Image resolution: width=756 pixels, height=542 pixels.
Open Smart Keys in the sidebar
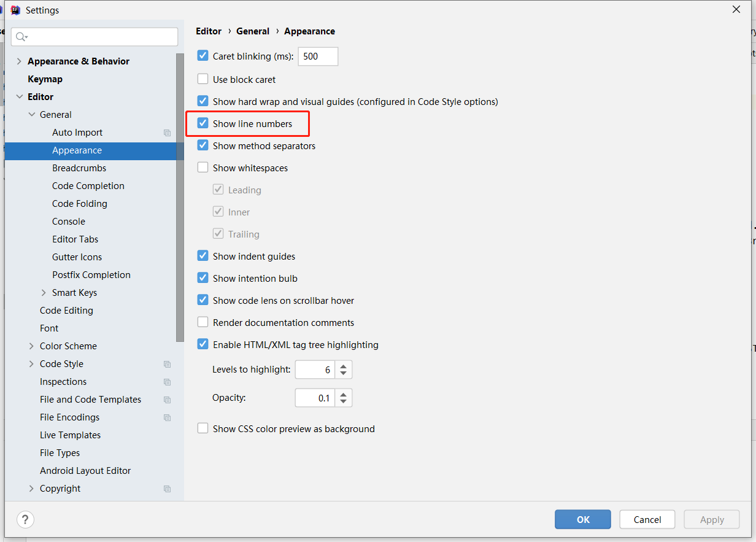pos(75,292)
